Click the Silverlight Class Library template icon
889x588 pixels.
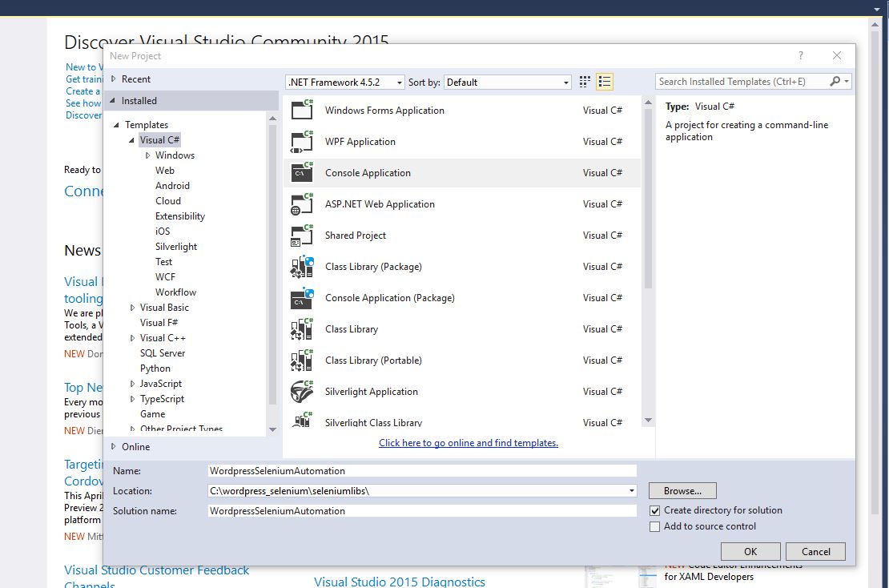(x=302, y=421)
